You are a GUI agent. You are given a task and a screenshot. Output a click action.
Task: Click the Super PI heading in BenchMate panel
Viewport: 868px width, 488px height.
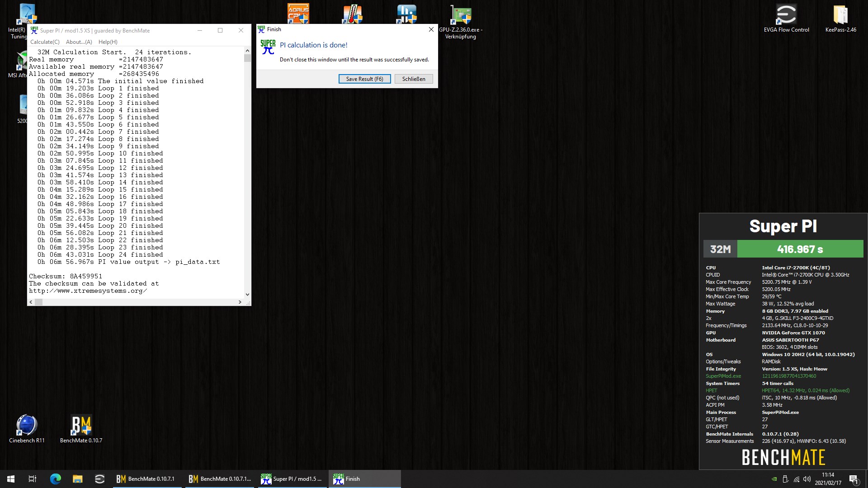pos(783,226)
